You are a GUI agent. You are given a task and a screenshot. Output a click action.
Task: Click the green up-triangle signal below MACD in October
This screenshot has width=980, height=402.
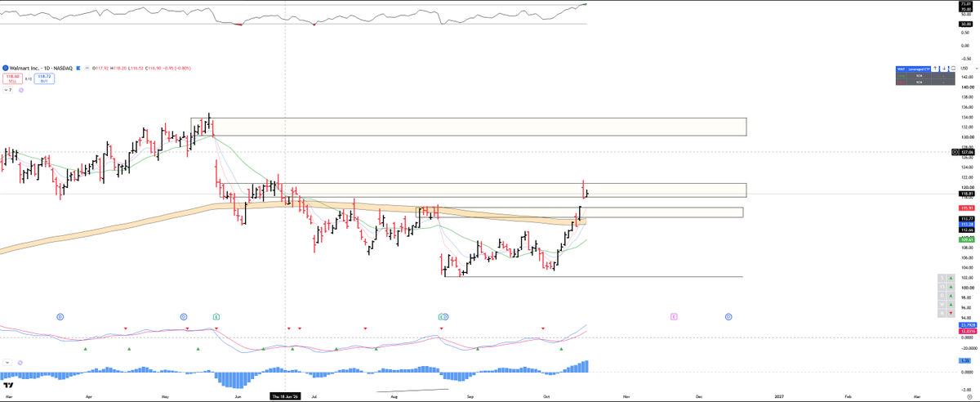point(562,349)
